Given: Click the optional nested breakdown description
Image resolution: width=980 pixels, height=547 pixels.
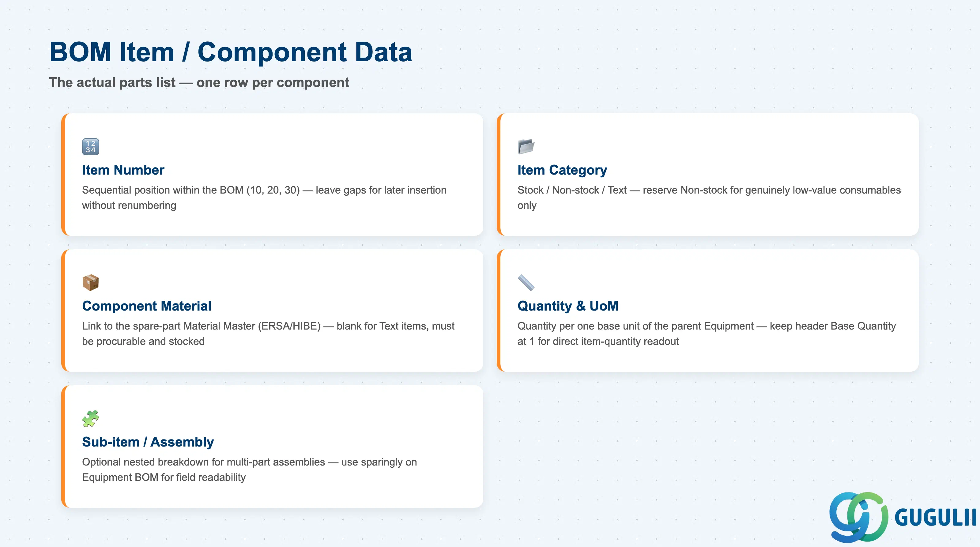Looking at the screenshot, I should (250, 470).
